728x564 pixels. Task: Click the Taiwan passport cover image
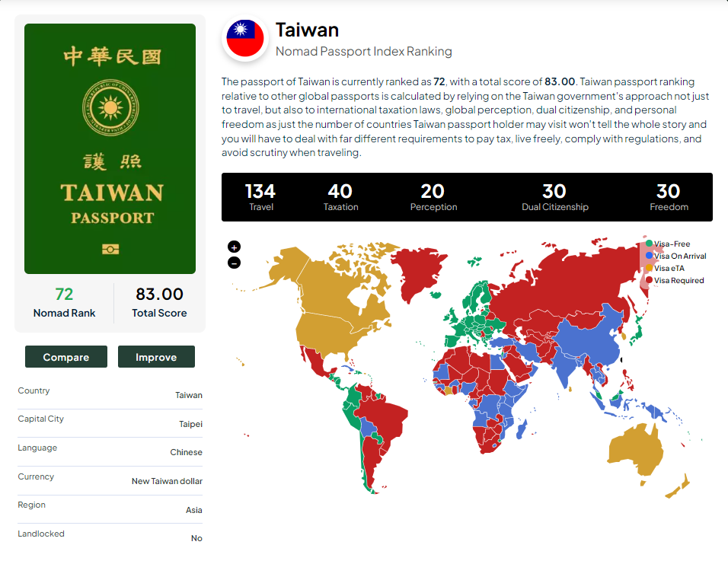pyautogui.click(x=110, y=148)
